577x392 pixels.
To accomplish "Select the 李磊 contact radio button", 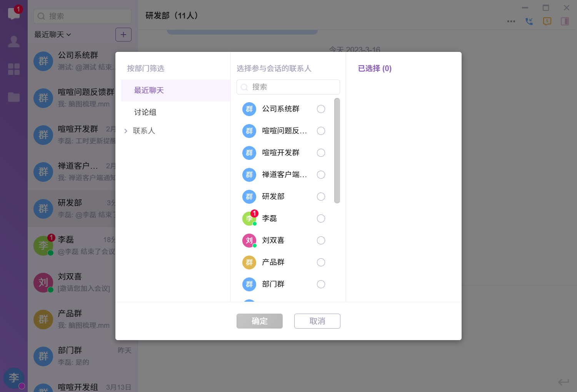I will pyautogui.click(x=321, y=219).
